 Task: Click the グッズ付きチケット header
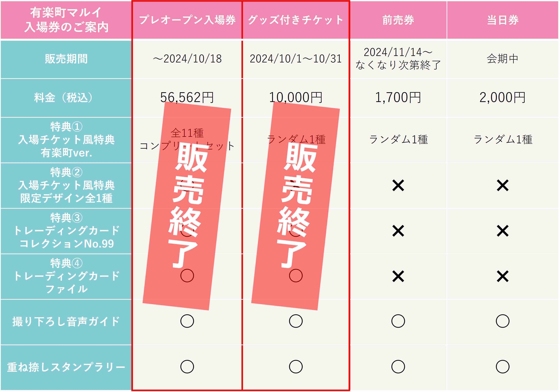[296, 20]
